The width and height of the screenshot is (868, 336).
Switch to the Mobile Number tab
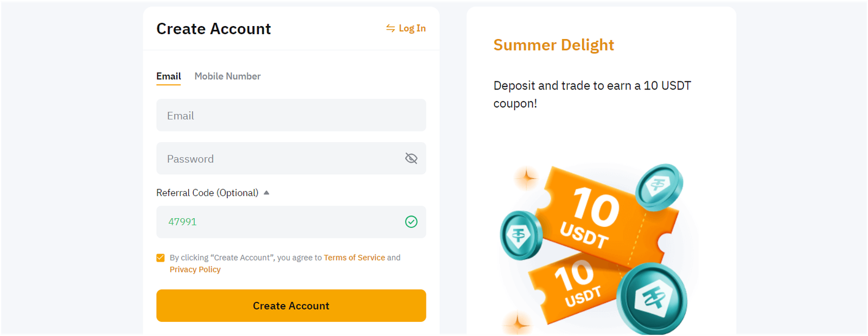[227, 76]
